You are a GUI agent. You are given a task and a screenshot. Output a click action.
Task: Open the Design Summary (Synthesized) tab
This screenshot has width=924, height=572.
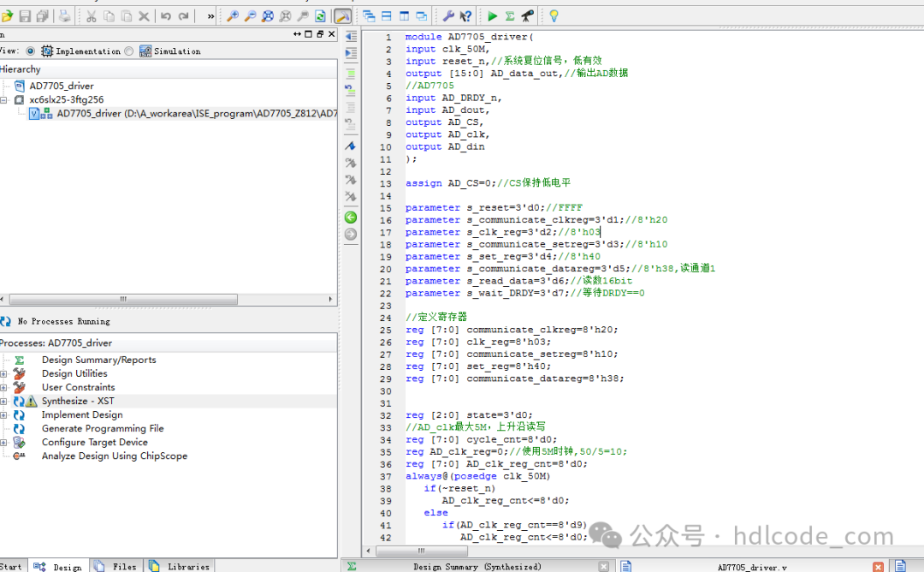(x=477, y=566)
